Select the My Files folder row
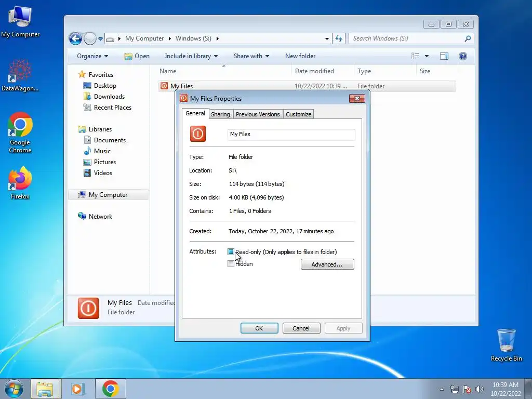This screenshot has height=399, width=532. point(307,86)
